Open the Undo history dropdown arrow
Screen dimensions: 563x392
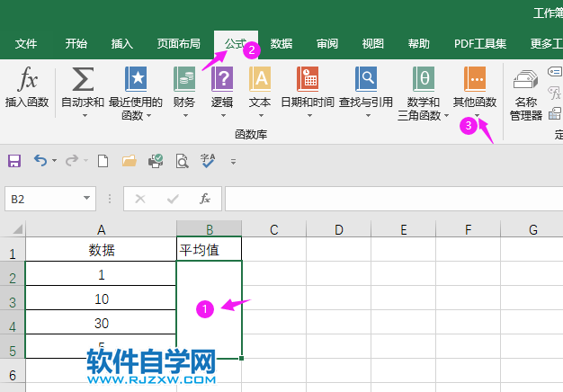[54, 160]
